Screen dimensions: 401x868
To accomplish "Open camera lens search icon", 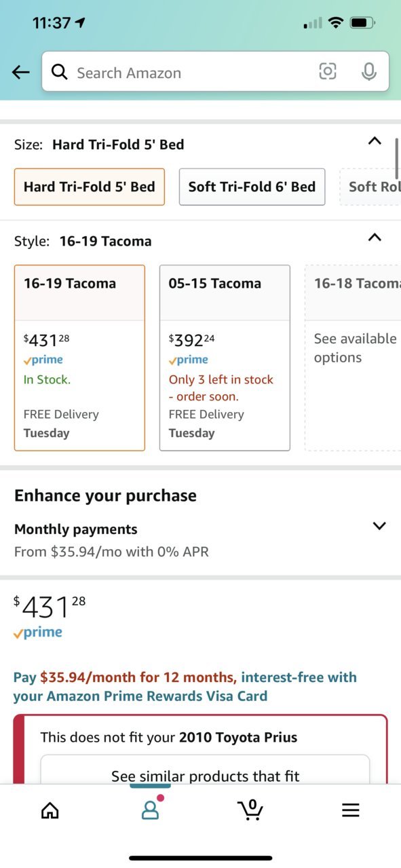I will 328,71.
